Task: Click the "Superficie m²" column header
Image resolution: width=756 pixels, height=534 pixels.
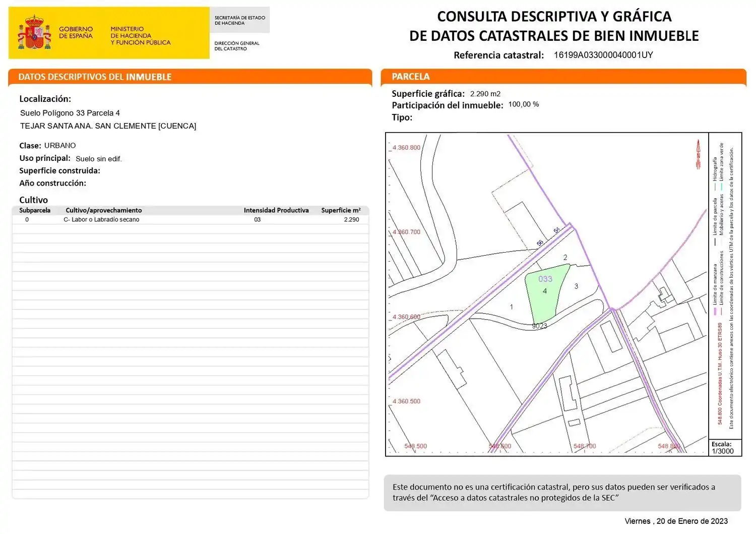Action: (341, 210)
